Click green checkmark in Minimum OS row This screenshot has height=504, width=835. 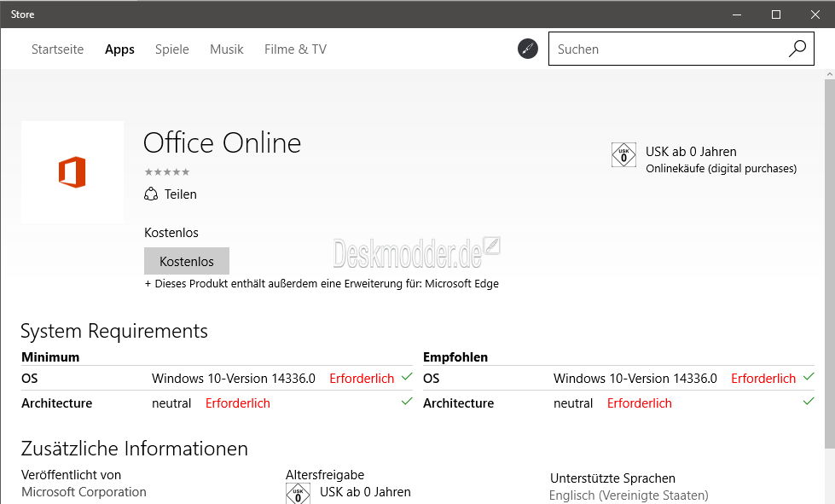tap(407, 377)
